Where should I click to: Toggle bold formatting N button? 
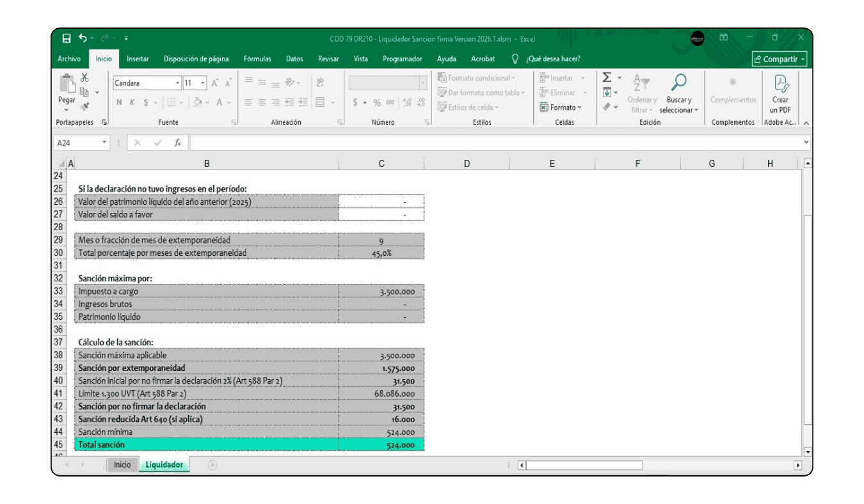[119, 102]
